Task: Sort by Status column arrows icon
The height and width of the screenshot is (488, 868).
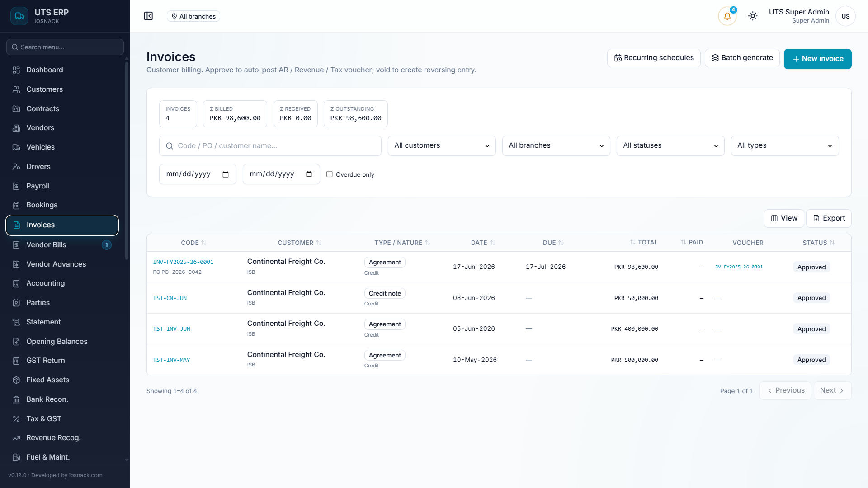Action: click(x=832, y=243)
